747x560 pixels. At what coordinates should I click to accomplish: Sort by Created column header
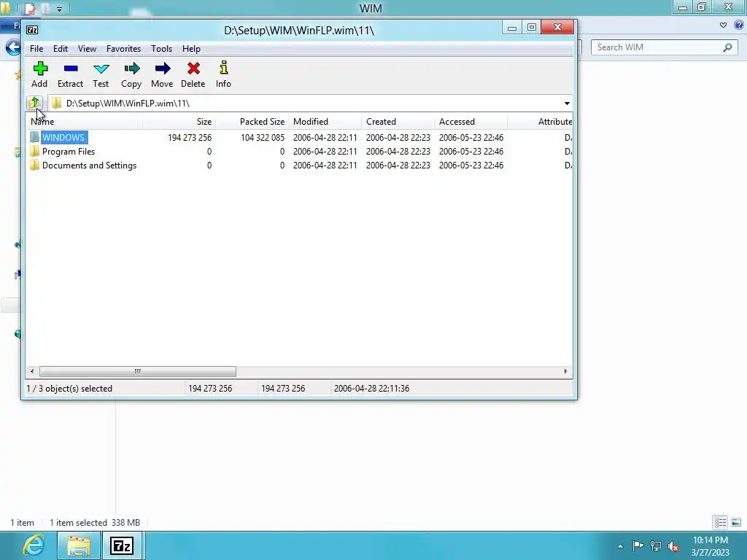click(398, 122)
